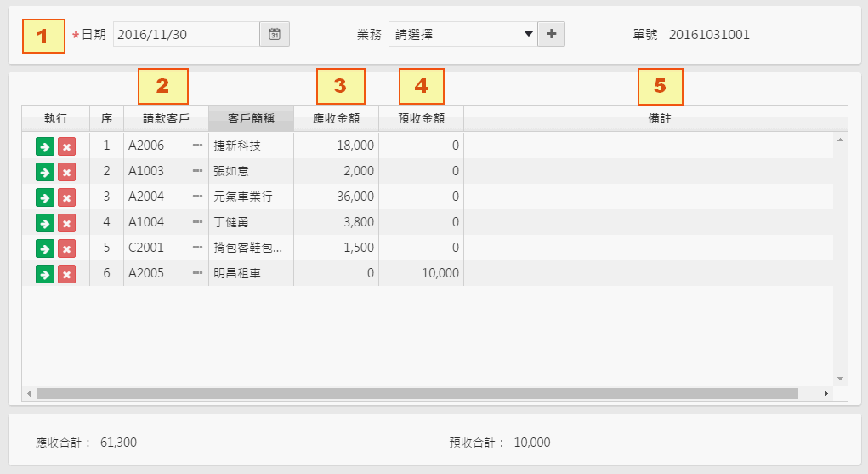Execute row 5 C2001 green arrow
The height and width of the screenshot is (474, 868).
pos(45,248)
